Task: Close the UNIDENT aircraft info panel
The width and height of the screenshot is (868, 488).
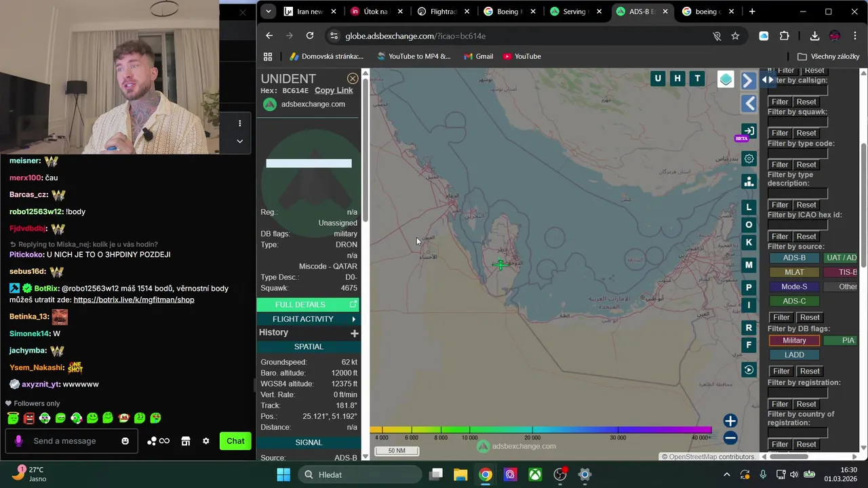Action: coord(353,79)
